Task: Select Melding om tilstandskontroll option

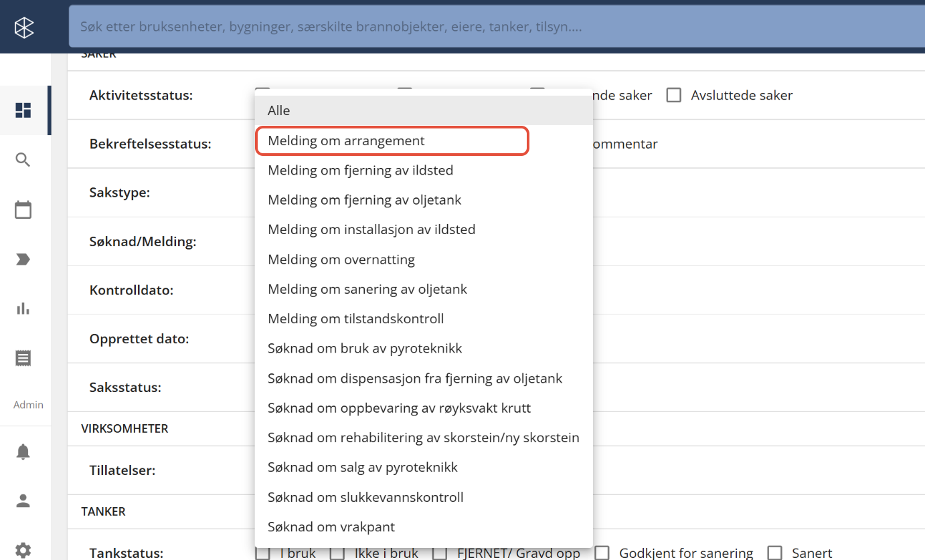Action: point(424,318)
